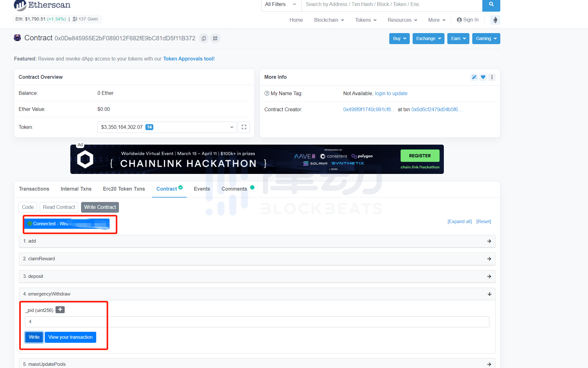Expand the claimReward function
Viewport: 588px width, 368px height.
257,259
